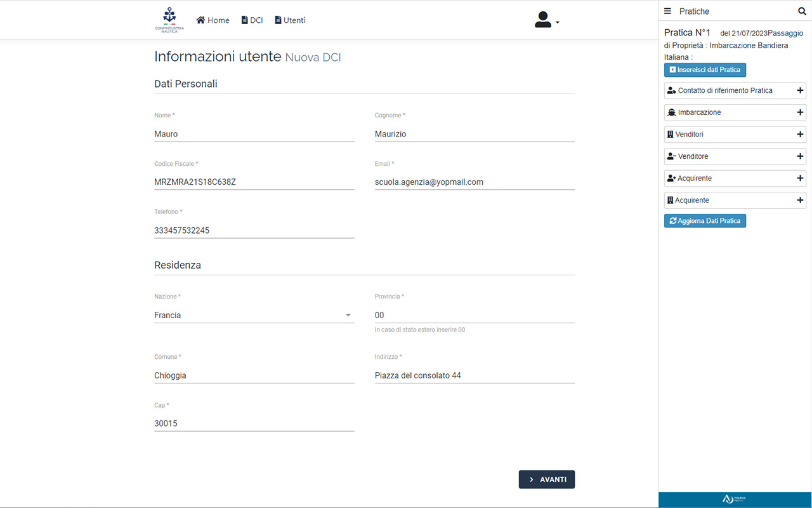Click 'In caso di stato estero inserire 00' hint
The height and width of the screenshot is (508, 812).
pos(420,330)
